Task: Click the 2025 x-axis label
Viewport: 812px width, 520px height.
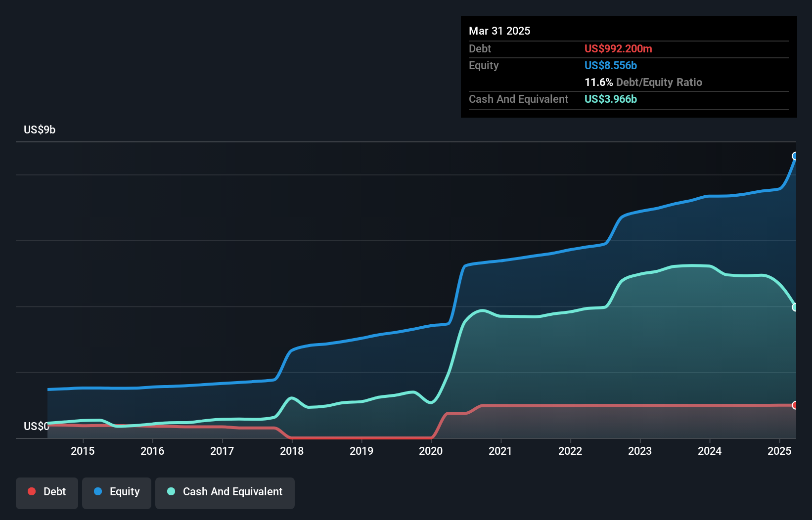Action: 779,451
